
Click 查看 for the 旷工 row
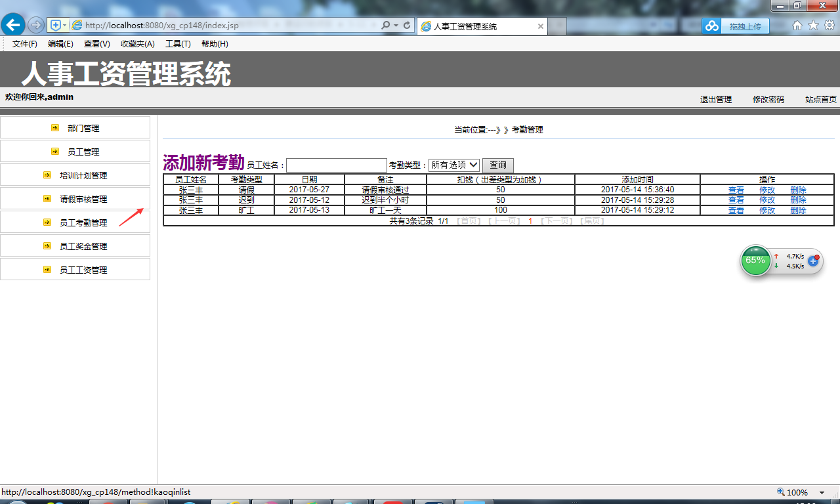tap(736, 211)
